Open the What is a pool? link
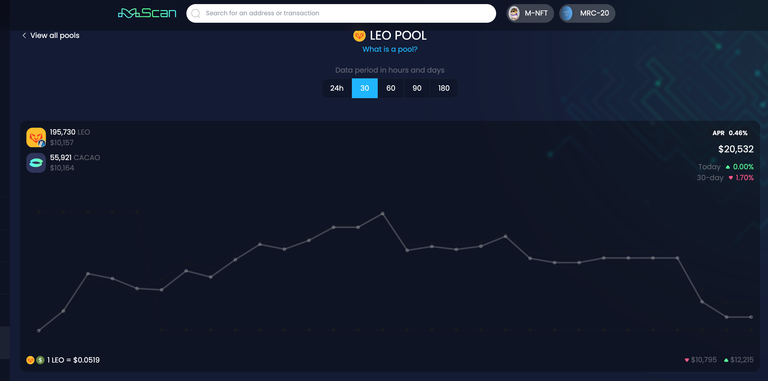768x381 pixels. [390, 49]
